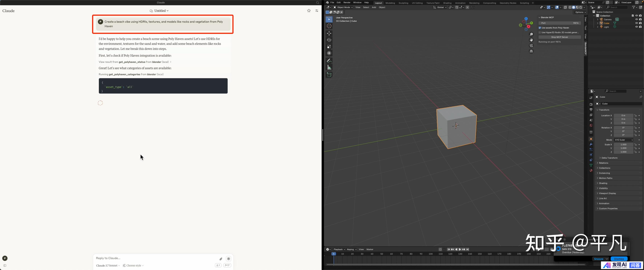Click frame 100 on the timeline ruler
The image size is (644, 270).
point(431,254)
